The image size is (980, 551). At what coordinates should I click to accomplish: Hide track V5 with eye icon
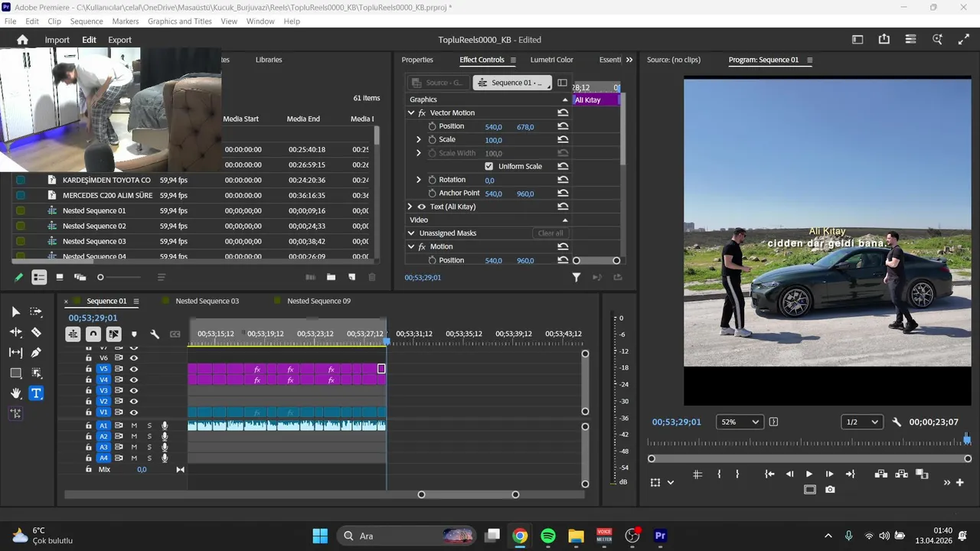[134, 369]
